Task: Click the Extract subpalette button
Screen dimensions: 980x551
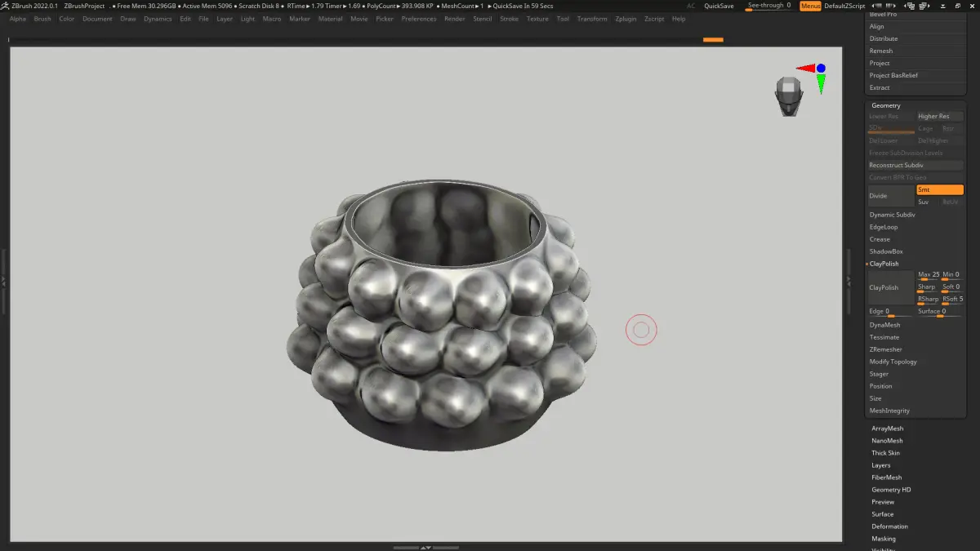Action: click(880, 87)
